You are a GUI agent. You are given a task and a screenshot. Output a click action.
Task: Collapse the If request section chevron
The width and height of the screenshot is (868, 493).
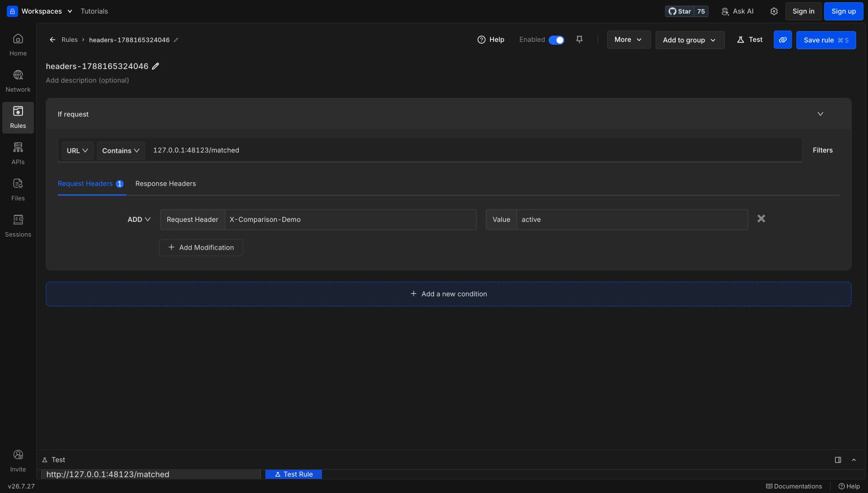click(x=820, y=114)
